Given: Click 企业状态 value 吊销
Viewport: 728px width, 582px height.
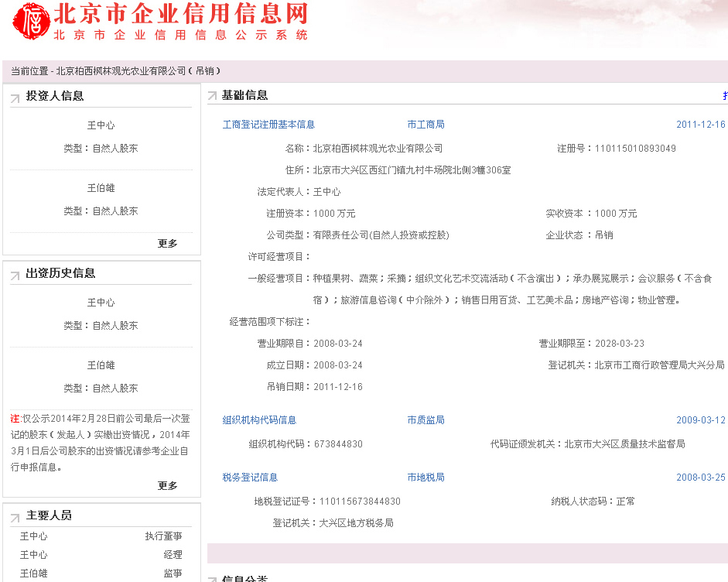Looking at the screenshot, I should point(603,235).
